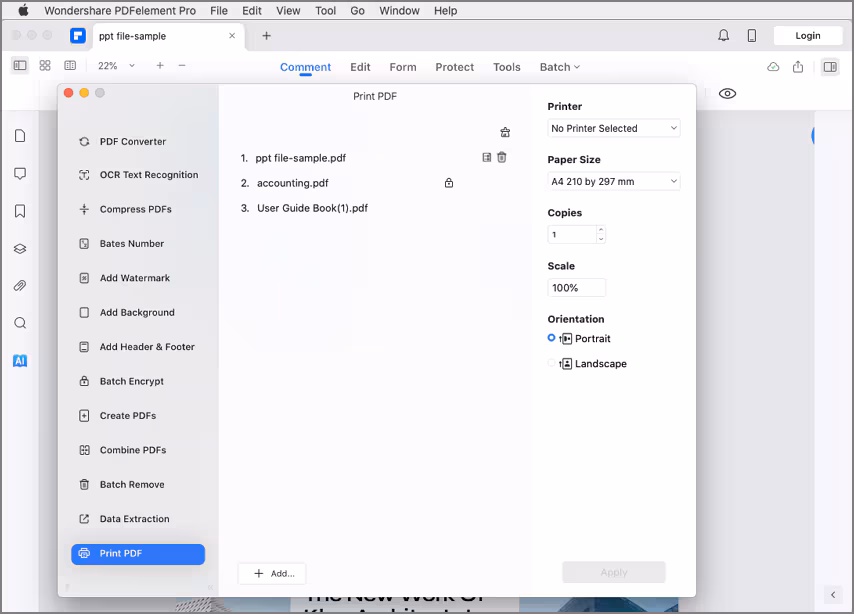Click the Scale percentage field
The height and width of the screenshot is (614, 854).
[x=576, y=288]
